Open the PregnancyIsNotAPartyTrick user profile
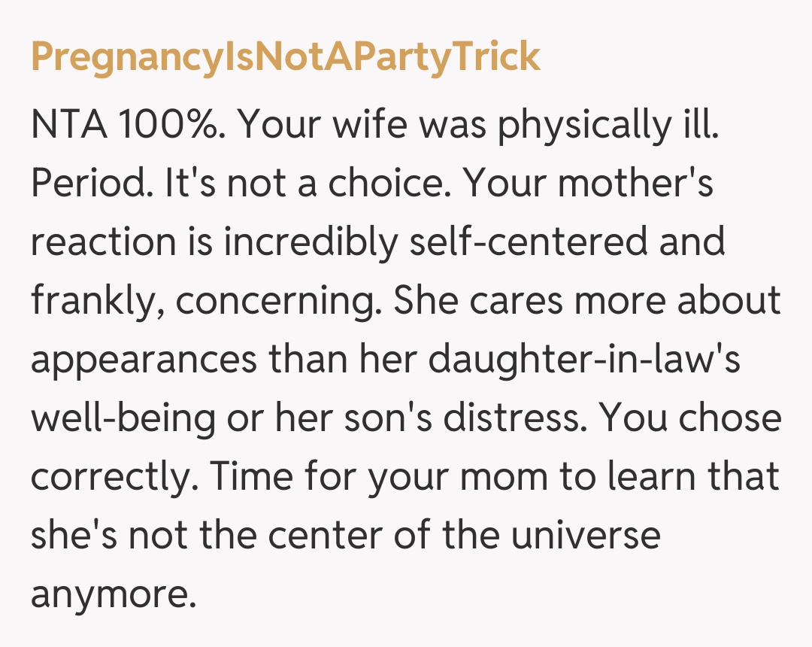 286,56
